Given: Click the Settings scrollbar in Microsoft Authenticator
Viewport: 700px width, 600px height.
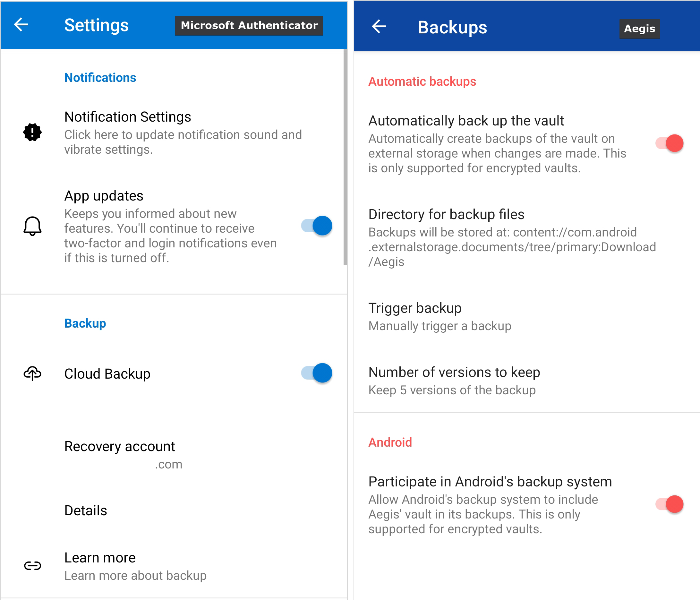Looking at the screenshot, I should [x=345, y=157].
